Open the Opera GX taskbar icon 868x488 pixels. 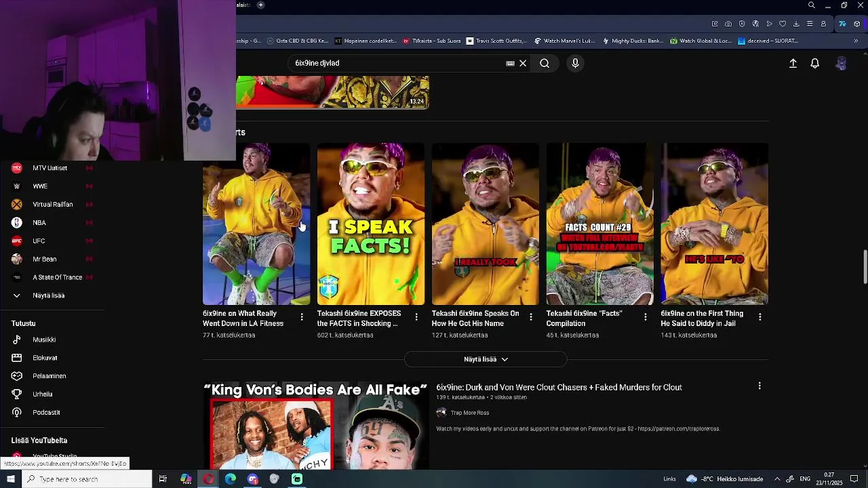coord(208,479)
